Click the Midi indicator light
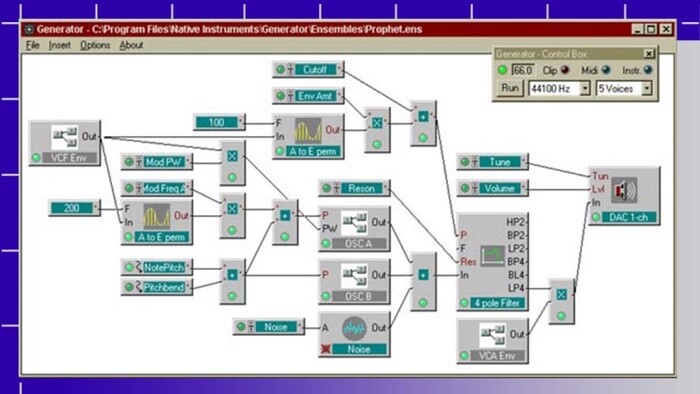700x394 pixels. [x=606, y=70]
